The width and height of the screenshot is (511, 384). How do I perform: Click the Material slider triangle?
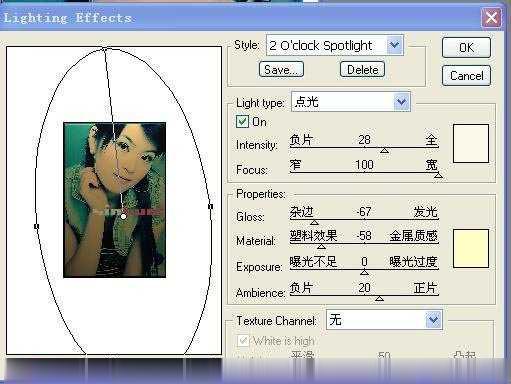point(321,246)
